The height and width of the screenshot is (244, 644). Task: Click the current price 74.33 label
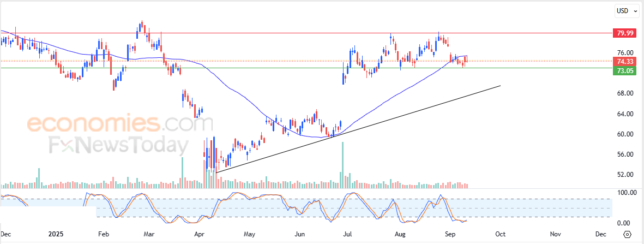(x=624, y=61)
